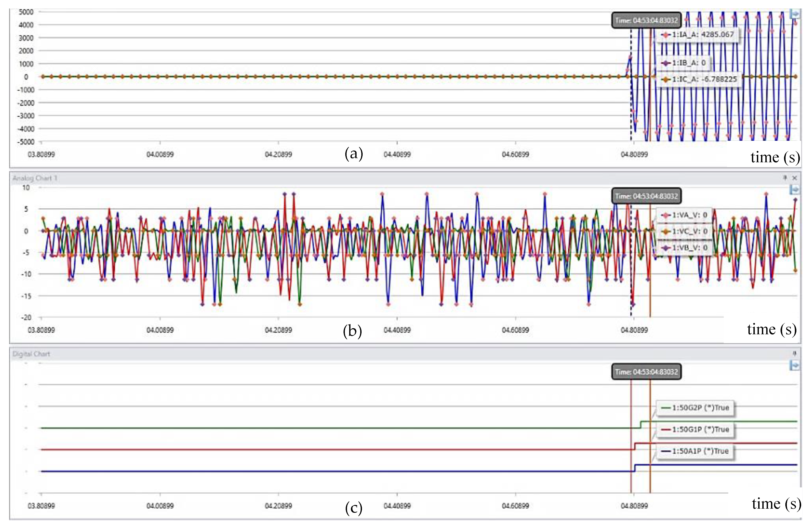Click 04.80899 on the current chart's time axis

tap(634, 155)
